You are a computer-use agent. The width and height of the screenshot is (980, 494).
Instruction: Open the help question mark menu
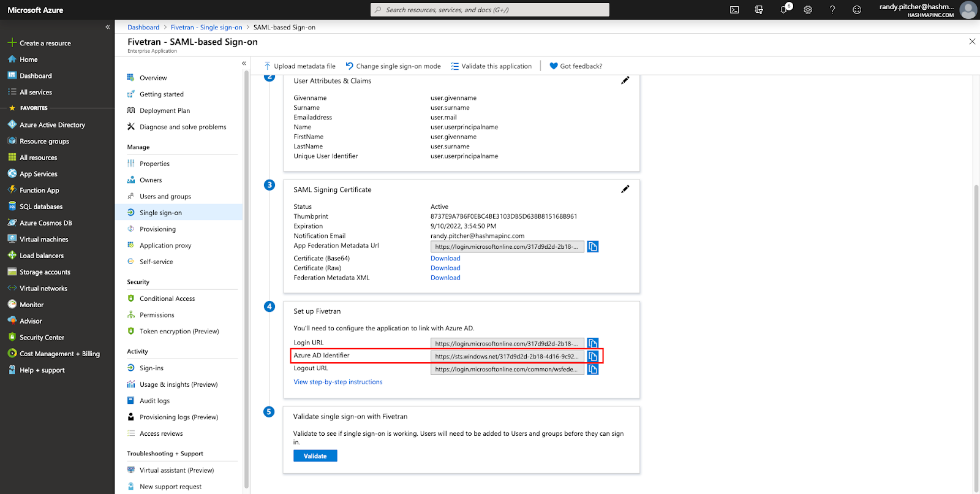coord(832,10)
